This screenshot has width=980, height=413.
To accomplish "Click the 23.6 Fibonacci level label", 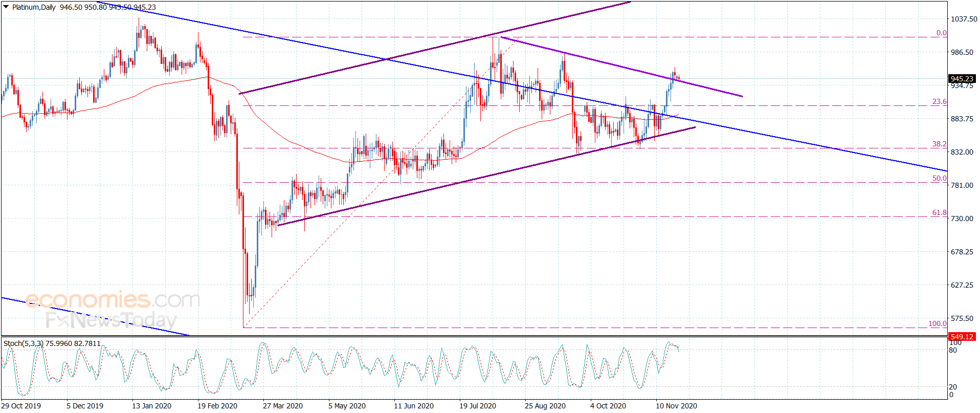I will coord(939,101).
